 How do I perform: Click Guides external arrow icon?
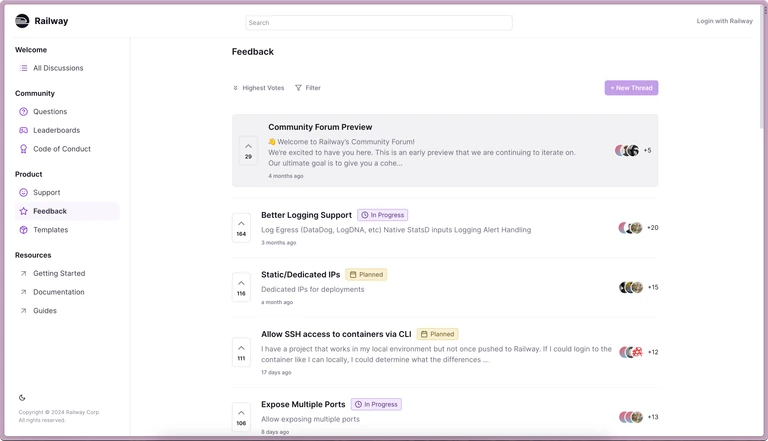(23, 311)
